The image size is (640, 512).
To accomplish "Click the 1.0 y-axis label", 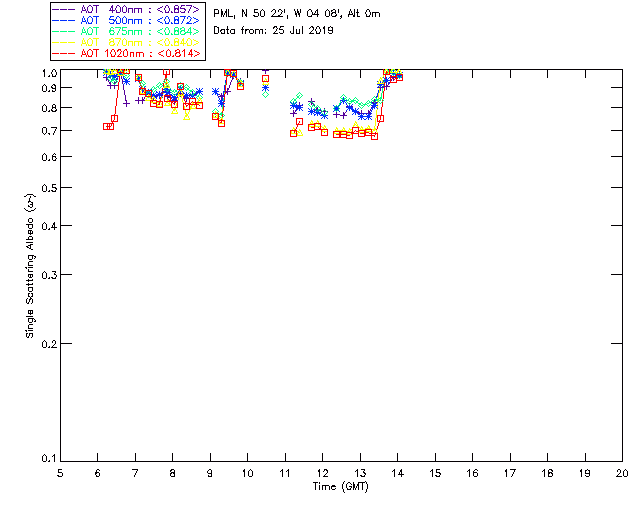I will point(49,73).
